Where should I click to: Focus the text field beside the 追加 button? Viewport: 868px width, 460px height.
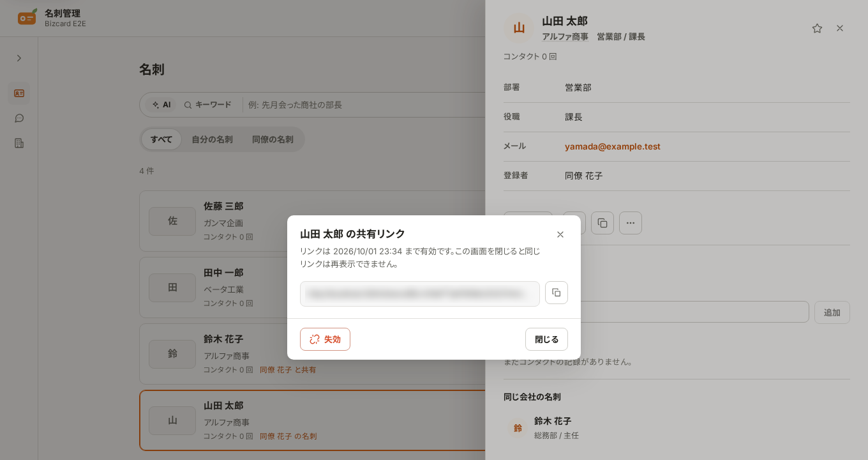point(656,312)
